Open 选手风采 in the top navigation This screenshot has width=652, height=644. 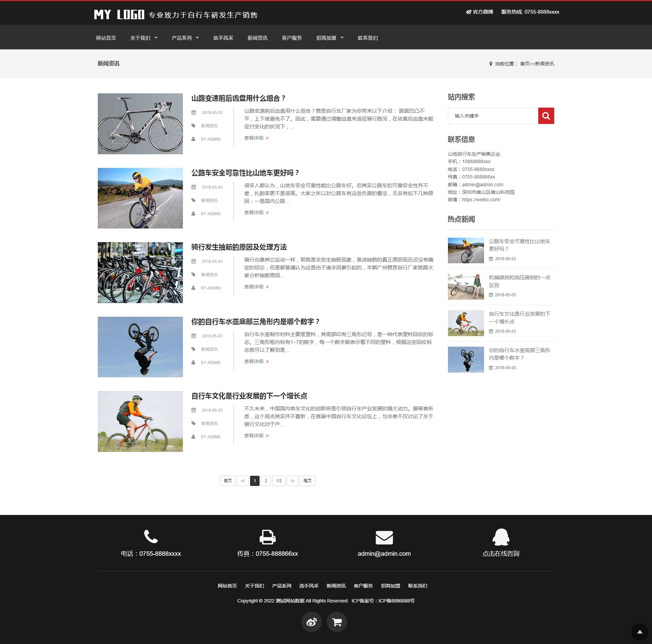tap(223, 38)
